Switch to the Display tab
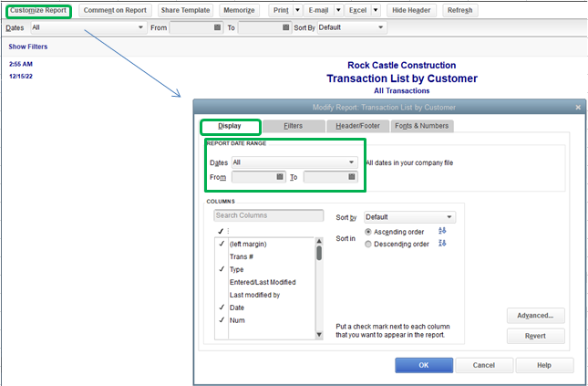 pyautogui.click(x=230, y=126)
